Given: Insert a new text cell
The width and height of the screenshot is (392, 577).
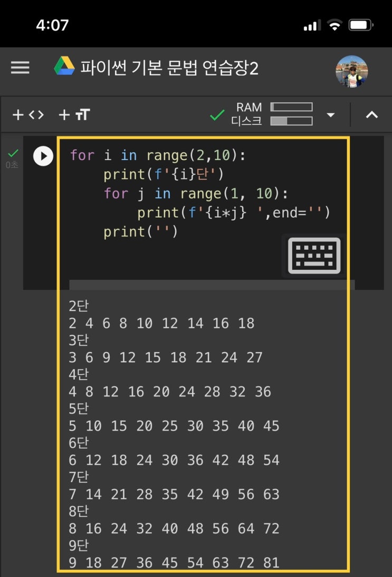Looking at the screenshot, I should coord(74,115).
